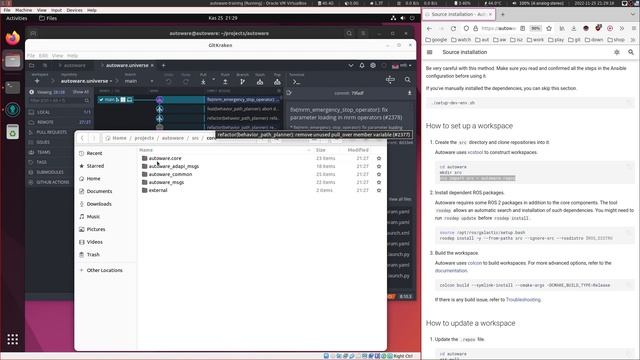
Task: Click Show All in GitKraken left panel
Action: click(x=81, y=92)
